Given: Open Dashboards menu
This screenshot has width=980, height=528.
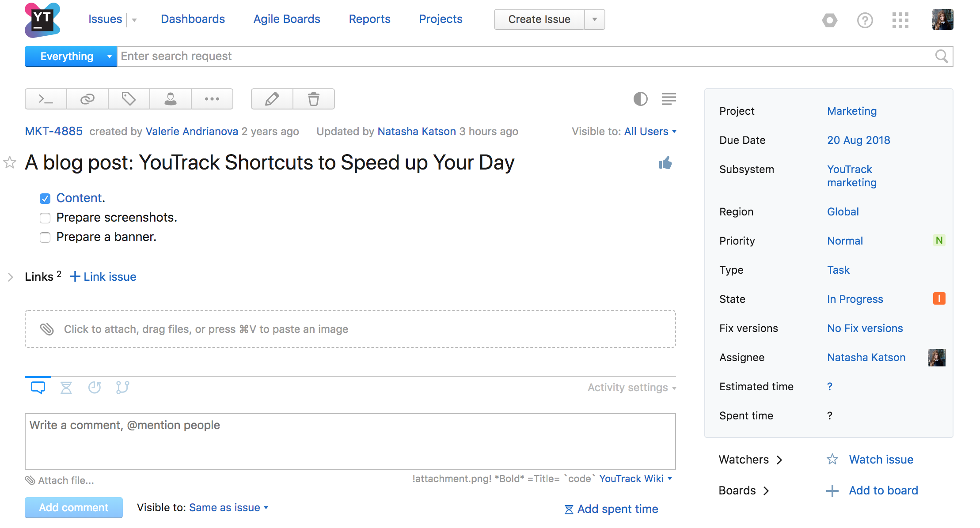Looking at the screenshot, I should pyautogui.click(x=193, y=19).
